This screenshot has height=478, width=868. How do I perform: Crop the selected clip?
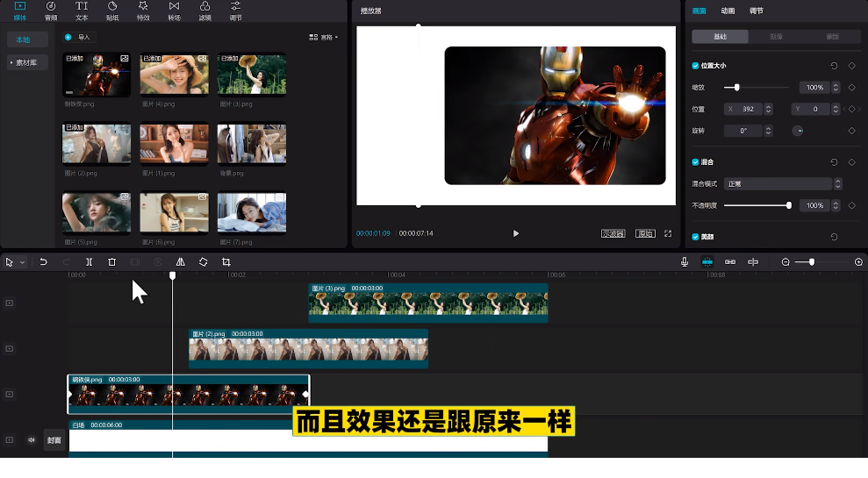coord(226,262)
